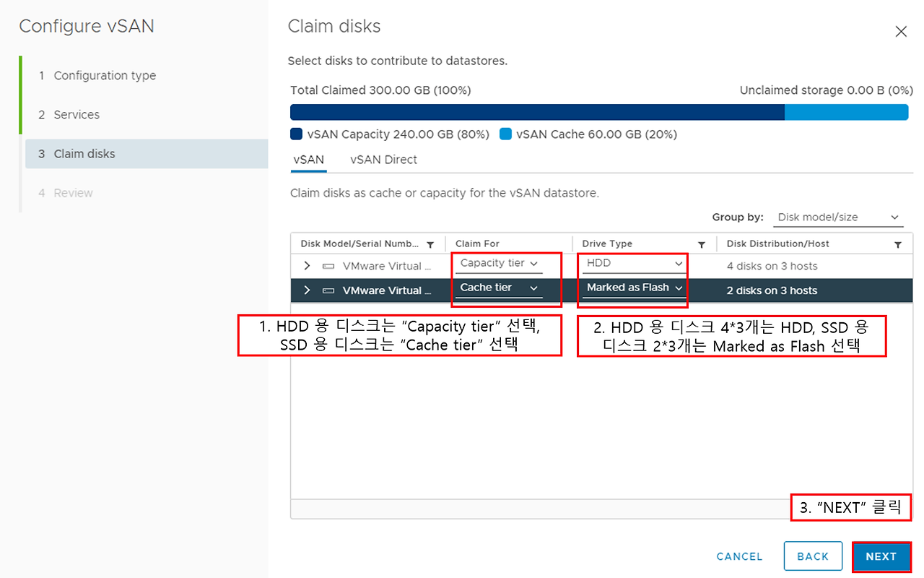Switch to the vSAN Direct tab
The height and width of the screenshot is (578, 924).
[383, 160]
